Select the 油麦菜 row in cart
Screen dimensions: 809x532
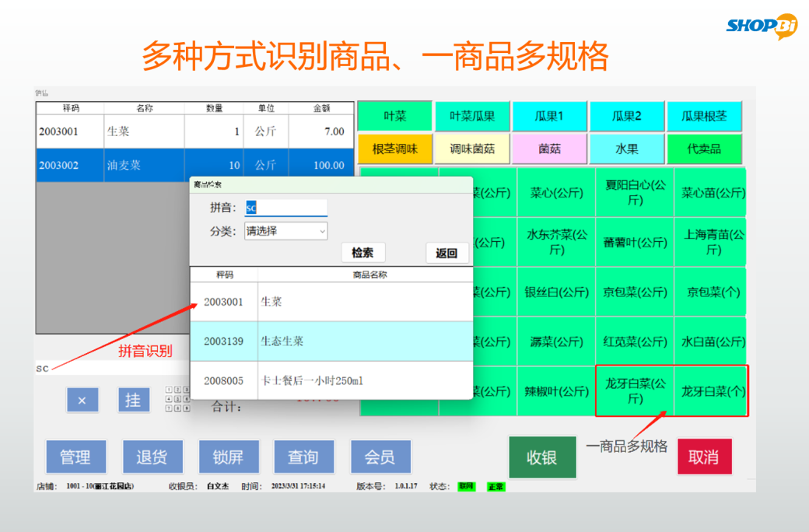pyautogui.click(x=191, y=165)
